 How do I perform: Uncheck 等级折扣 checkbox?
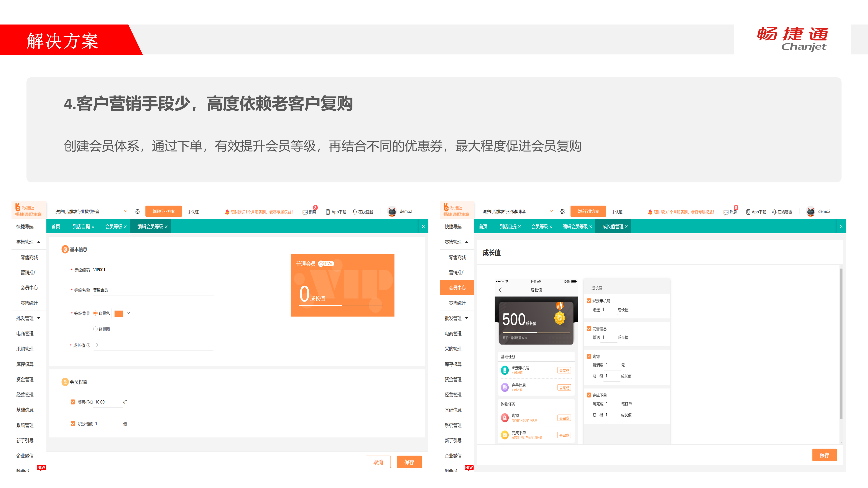pos(73,402)
